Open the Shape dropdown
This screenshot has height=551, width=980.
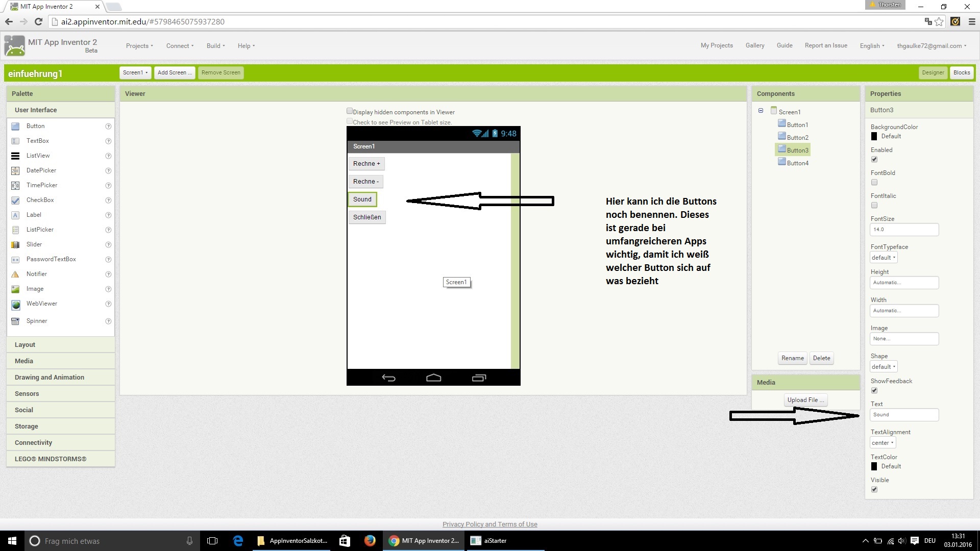click(x=884, y=367)
